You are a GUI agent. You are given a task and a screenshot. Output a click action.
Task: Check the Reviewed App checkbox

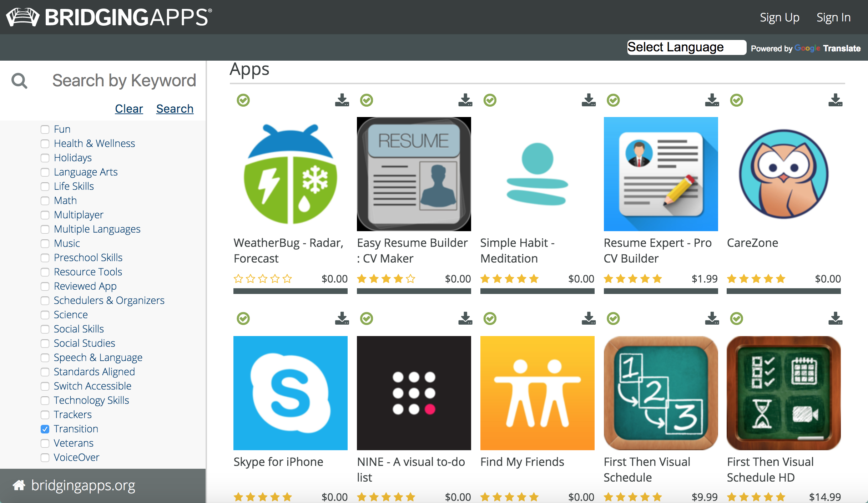(45, 286)
